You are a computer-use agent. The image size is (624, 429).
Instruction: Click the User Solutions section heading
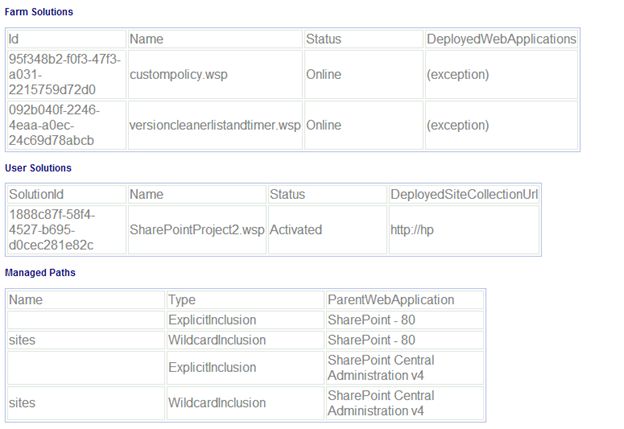tap(38, 168)
